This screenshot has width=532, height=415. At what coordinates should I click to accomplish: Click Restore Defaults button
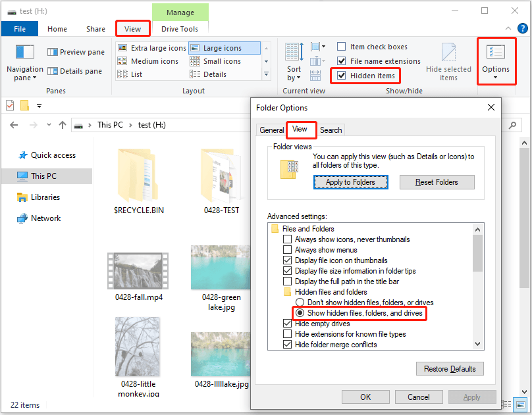450,368
